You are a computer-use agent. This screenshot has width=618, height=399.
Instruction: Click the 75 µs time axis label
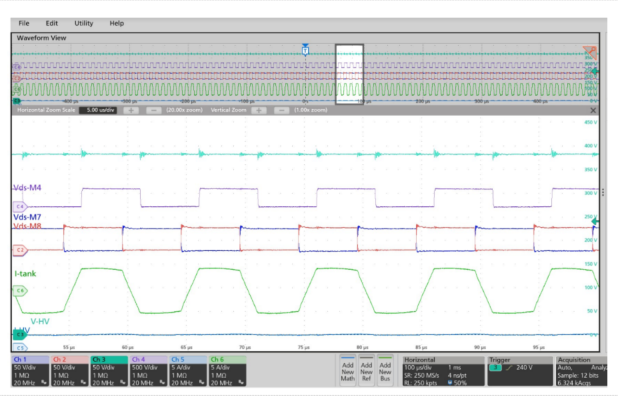click(303, 347)
